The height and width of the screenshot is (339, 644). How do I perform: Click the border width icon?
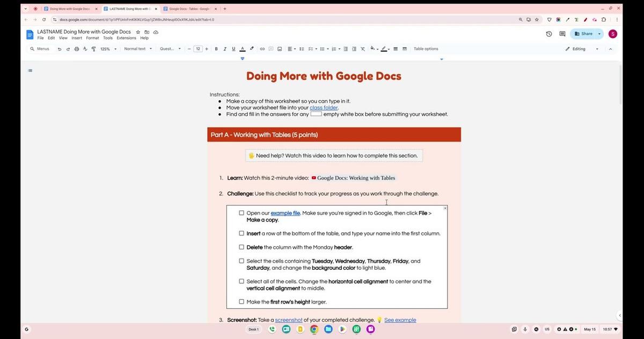(396, 49)
